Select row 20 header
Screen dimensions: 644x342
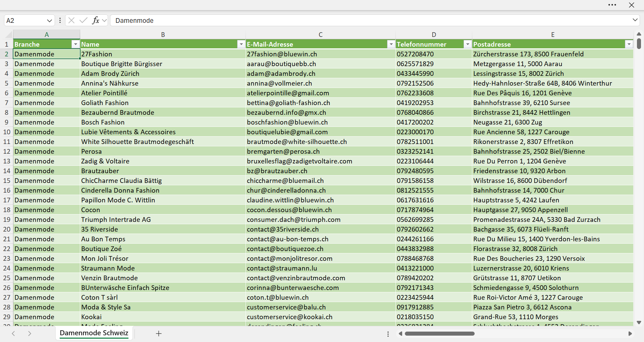tap(7, 229)
